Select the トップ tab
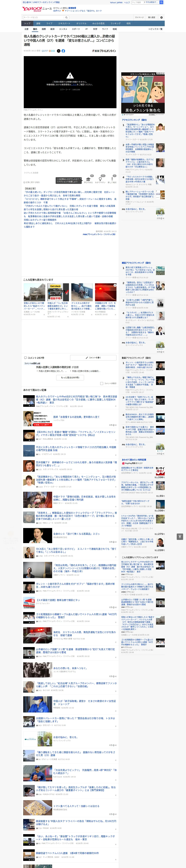 click(27, 24)
